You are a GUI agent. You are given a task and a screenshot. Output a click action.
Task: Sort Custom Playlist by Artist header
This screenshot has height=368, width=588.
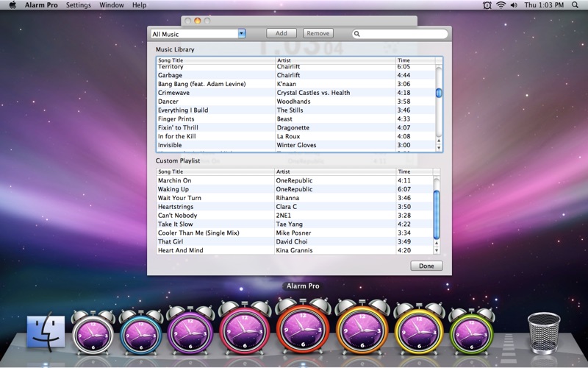[335, 171]
